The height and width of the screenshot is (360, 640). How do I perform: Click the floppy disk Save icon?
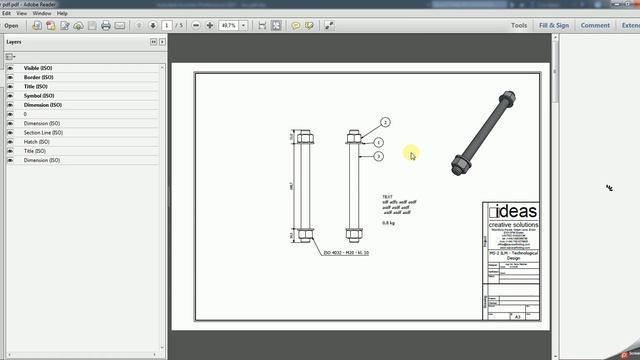tap(92, 26)
